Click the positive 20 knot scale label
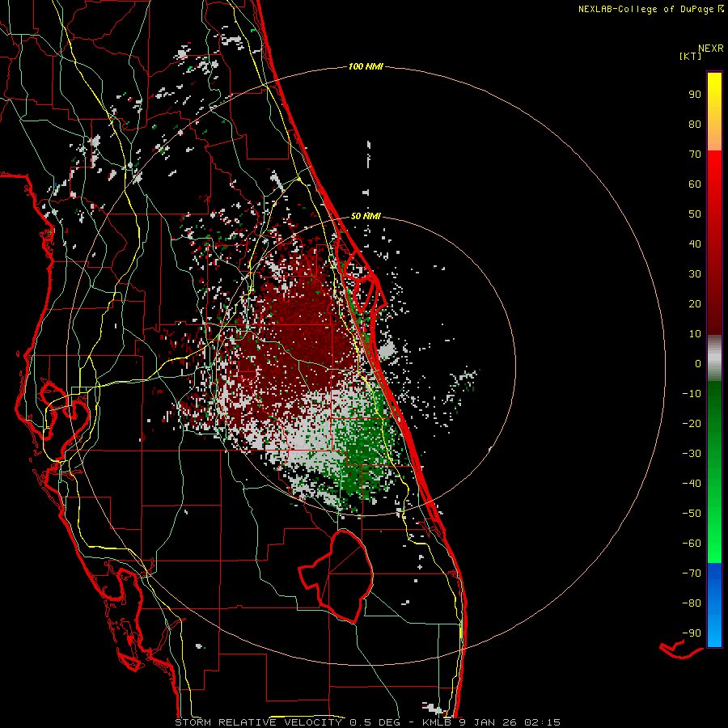 tap(695, 303)
